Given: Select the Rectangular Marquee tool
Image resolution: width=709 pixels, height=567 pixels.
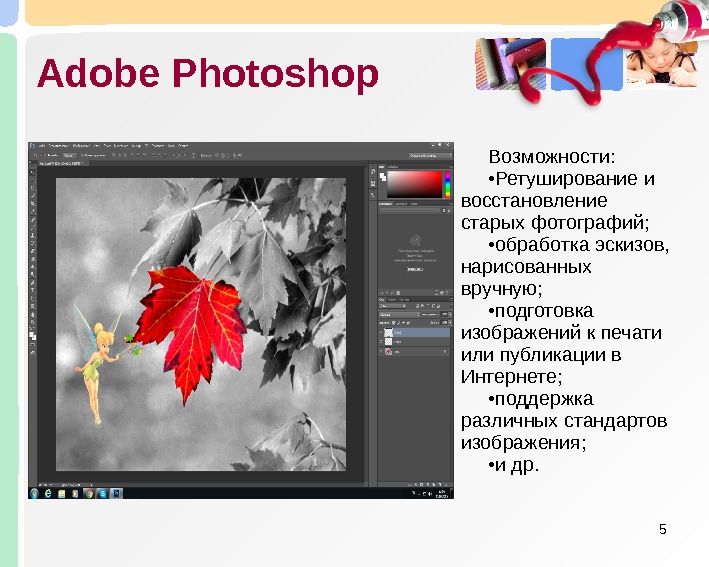Looking at the screenshot, I should (x=35, y=181).
